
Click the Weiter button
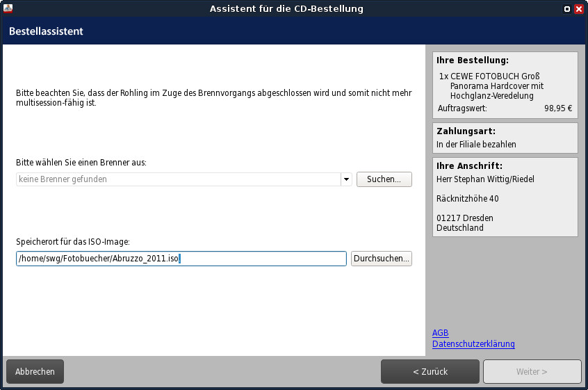coord(532,371)
